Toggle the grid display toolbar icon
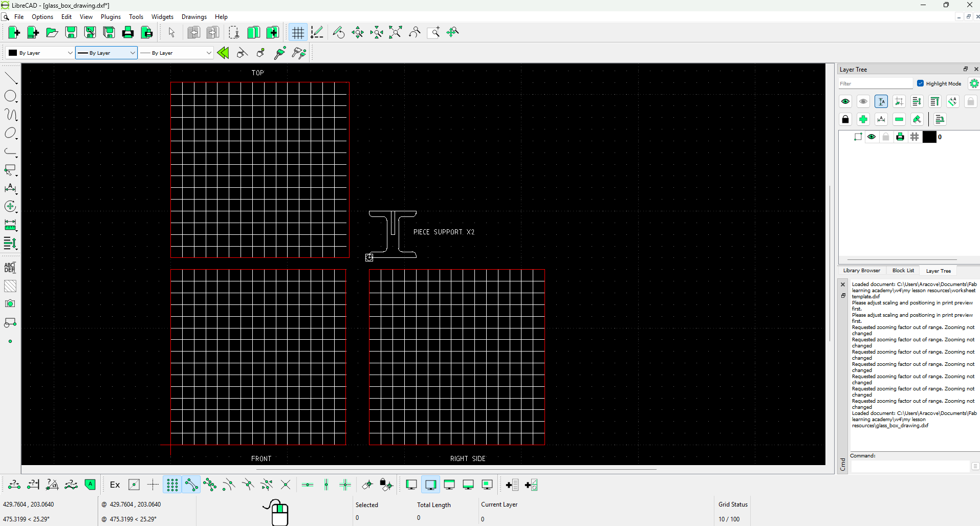 298,33
